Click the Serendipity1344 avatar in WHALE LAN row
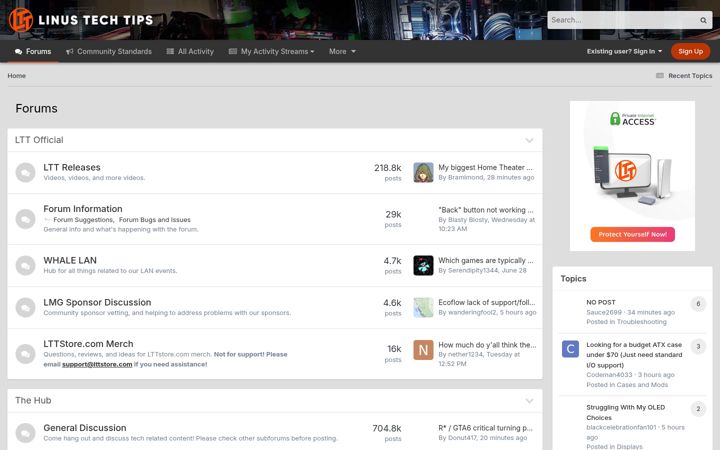The image size is (720, 450). pos(423,265)
